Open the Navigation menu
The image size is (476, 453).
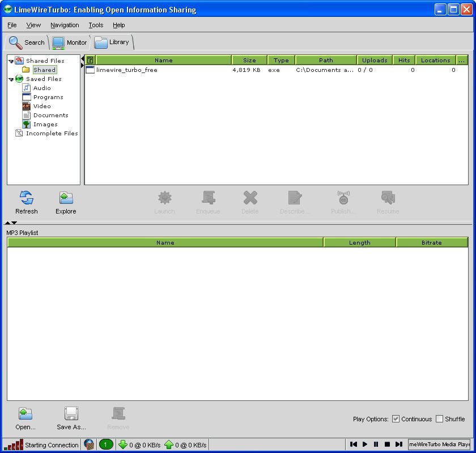65,25
